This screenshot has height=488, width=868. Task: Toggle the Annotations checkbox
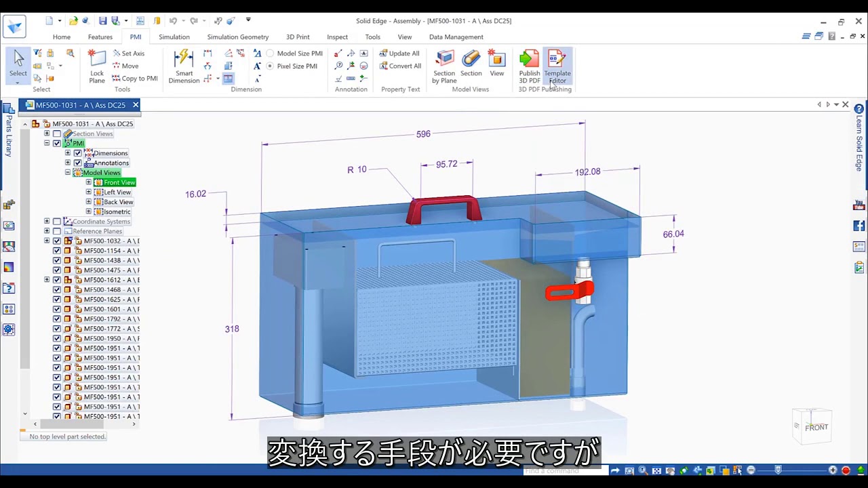coord(77,163)
